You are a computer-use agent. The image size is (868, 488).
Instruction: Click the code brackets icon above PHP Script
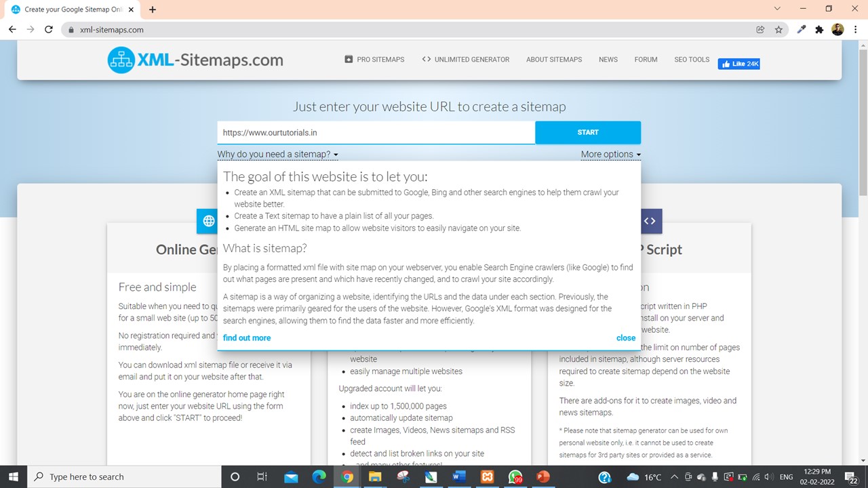pos(650,221)
